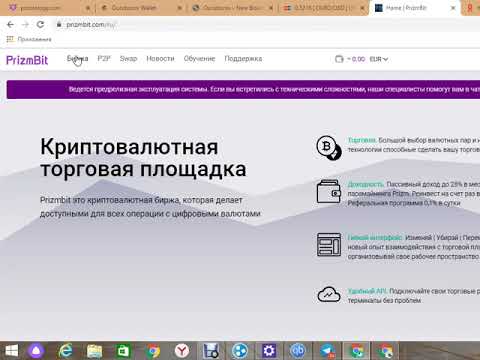Open the gear settings taskbar app
Image resolution: width=480 pixels, height=360 pixels.
point(269,351)
